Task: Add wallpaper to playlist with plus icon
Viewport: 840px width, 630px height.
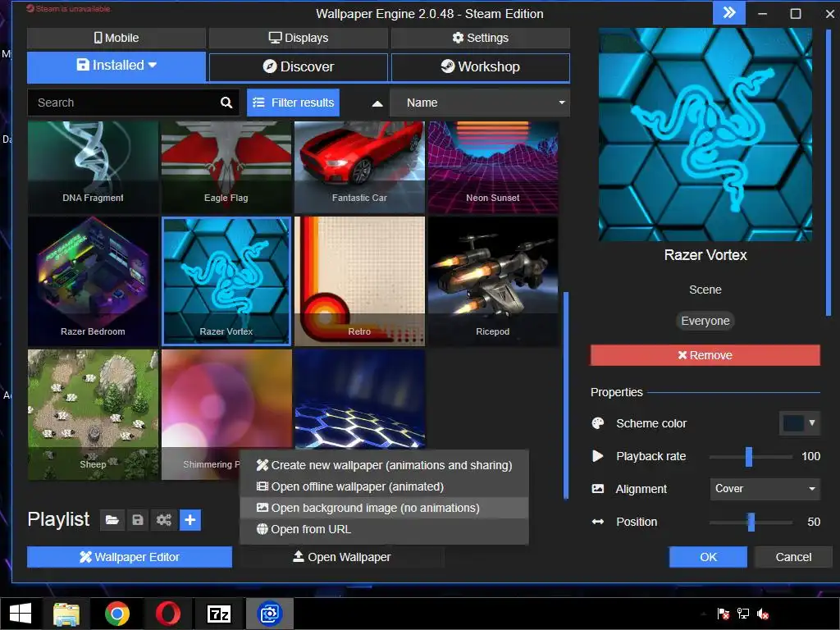Action: tap(190, 520)
